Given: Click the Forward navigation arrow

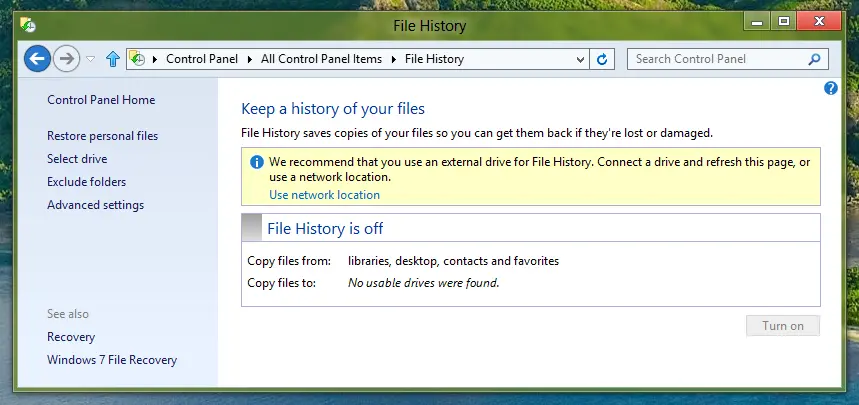Looking at the screenshot, I should pos(67,59).
